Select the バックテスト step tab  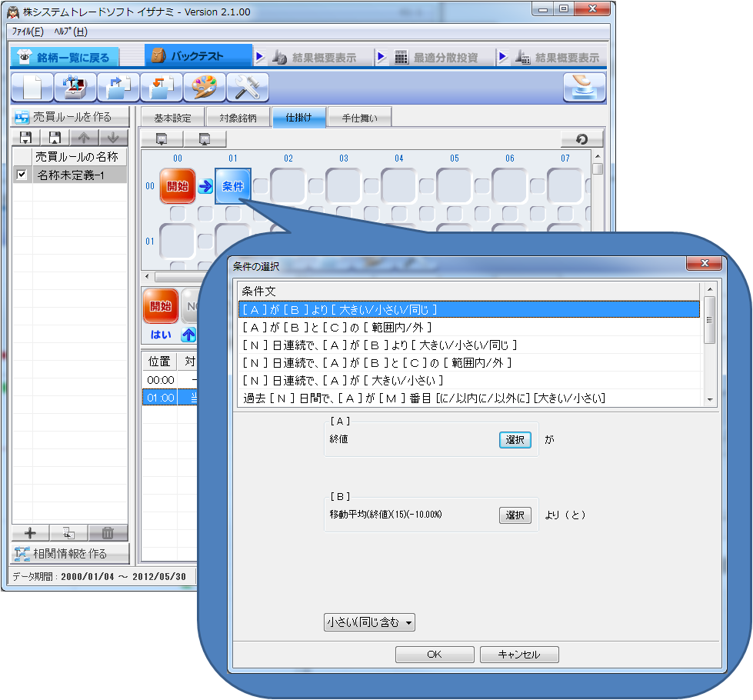[198, 55]
